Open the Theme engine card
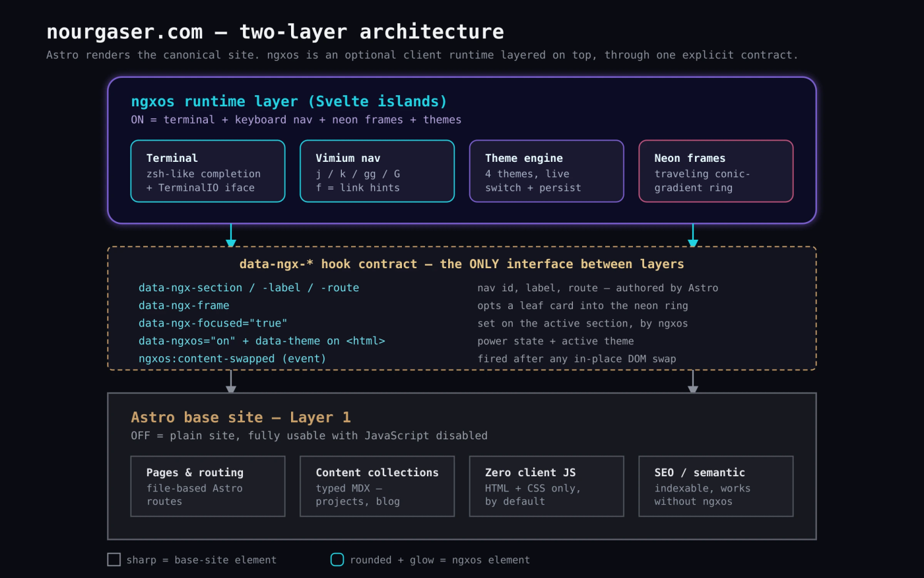The image size is (924, 578). pos(546,171)
